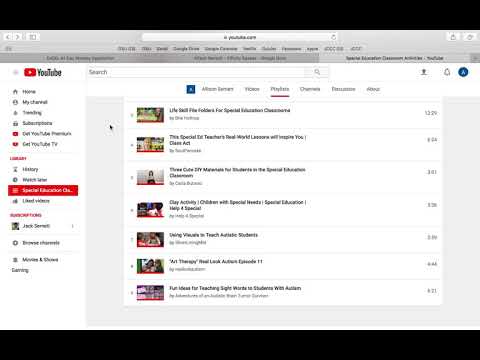The width and height of the screenshot is (480, 360).
Task: Open the account avatar menu
Action: pyautogui.click(x=463, y=72)
